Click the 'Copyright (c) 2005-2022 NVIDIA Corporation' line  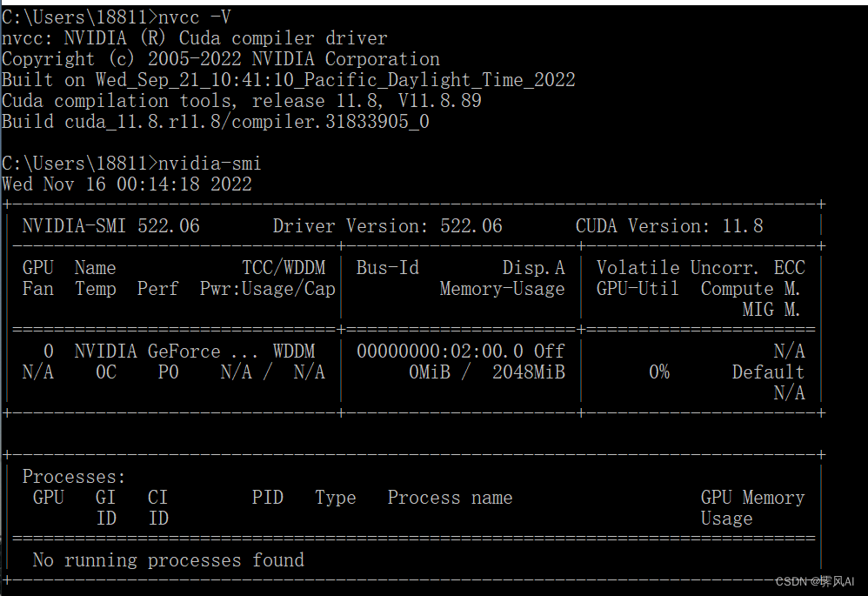[221, 58]
